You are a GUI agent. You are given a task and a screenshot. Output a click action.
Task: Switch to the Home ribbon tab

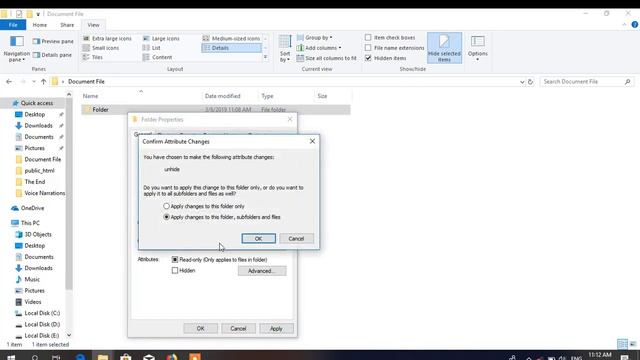tap(40, 25)
